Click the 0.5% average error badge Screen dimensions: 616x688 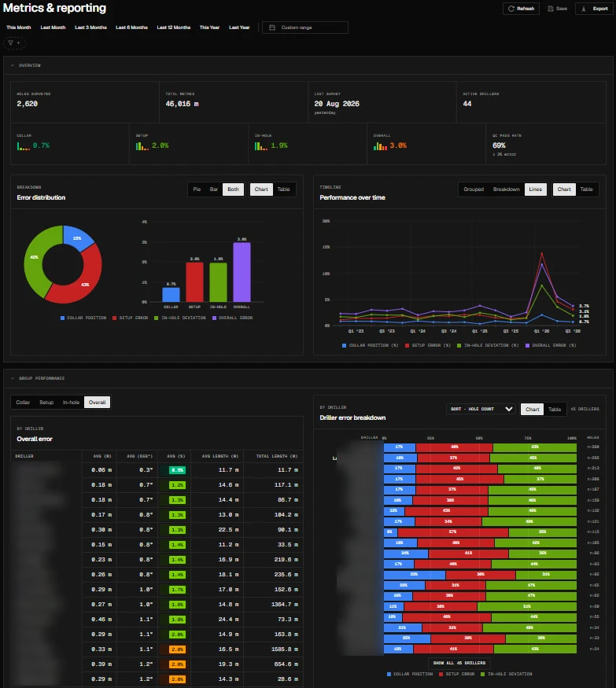pyautogui.click(x=177, y=470)
